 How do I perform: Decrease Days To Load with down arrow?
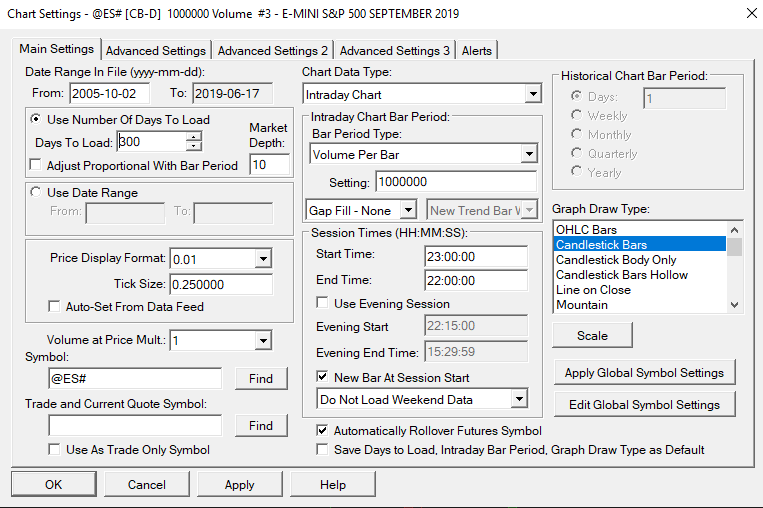[x=194, y=146]
